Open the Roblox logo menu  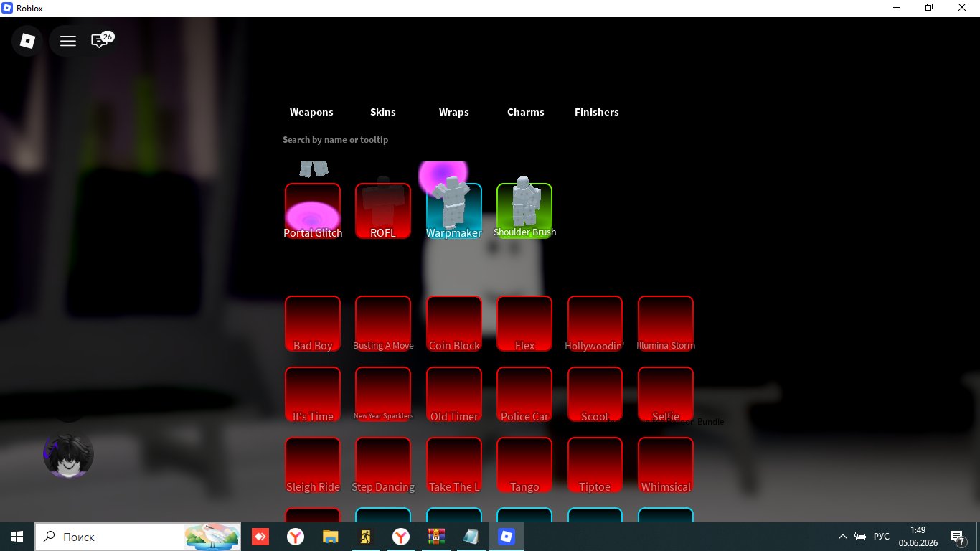[x=27, y=41]
